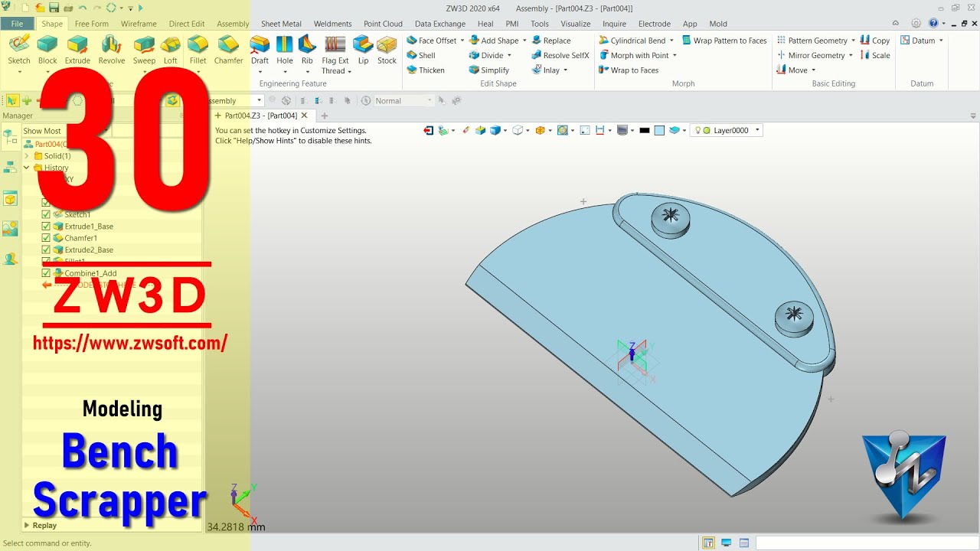
Task: Open the Pattern Geometry dropdown arrow
Action: point(853,41)
